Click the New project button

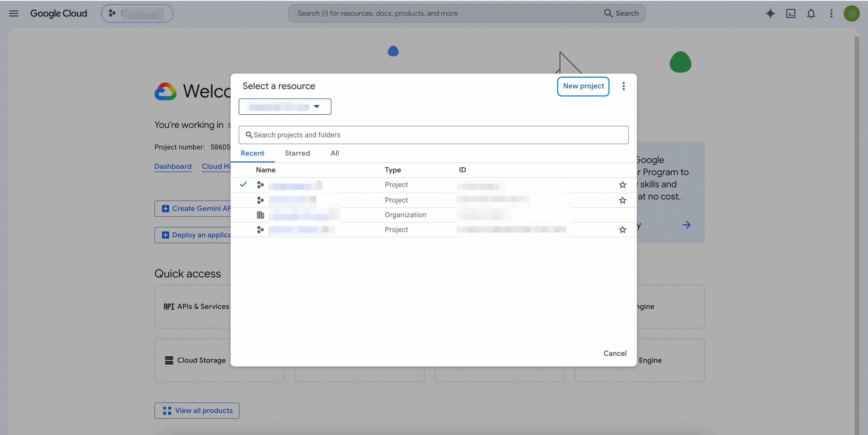583,86
